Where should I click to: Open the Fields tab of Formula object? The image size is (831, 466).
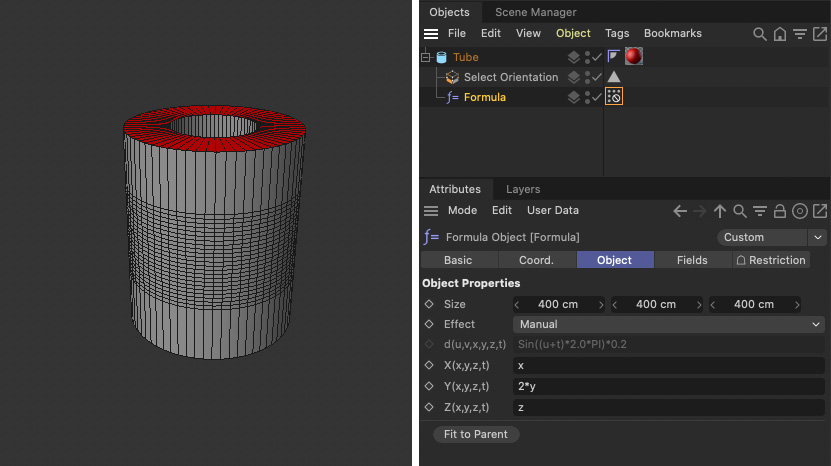691,260
